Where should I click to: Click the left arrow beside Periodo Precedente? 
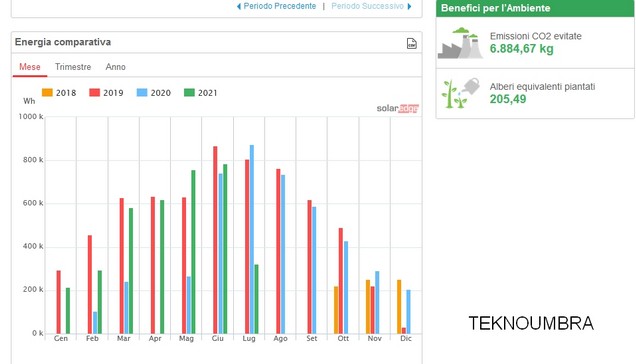238,6
